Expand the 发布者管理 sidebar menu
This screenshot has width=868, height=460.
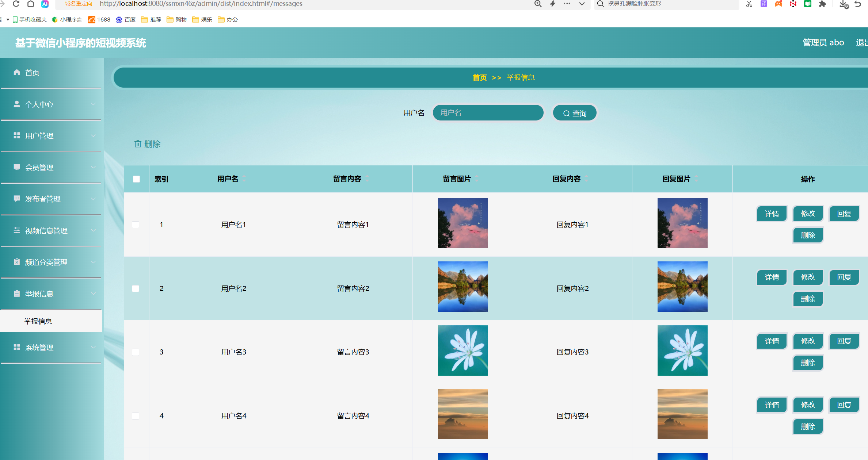(x=51, y=199)
